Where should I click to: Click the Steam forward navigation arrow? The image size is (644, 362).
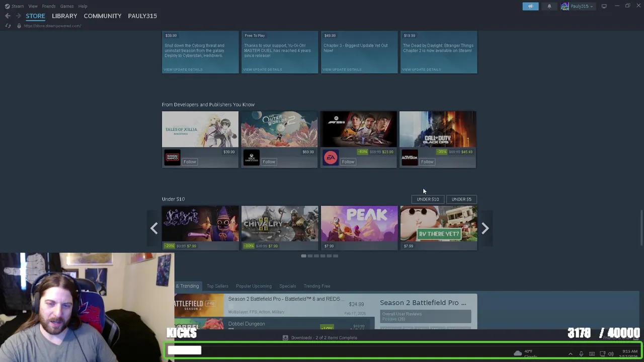coord(18,16)
